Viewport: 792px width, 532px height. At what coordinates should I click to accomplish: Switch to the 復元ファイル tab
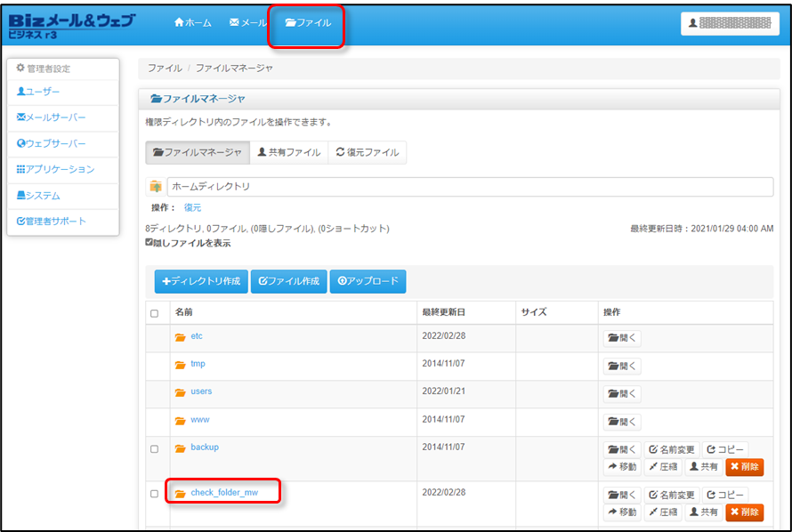[x=367, y=152]
